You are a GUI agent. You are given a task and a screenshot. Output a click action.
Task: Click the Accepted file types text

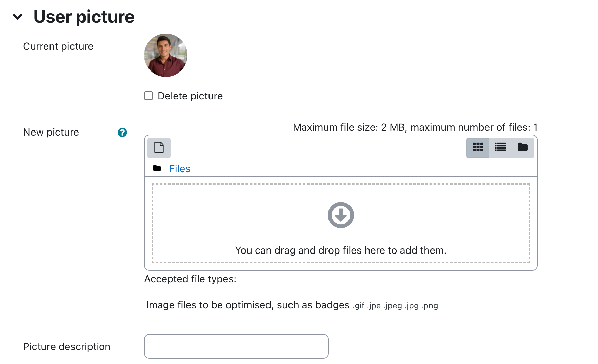tap(190, 279)
